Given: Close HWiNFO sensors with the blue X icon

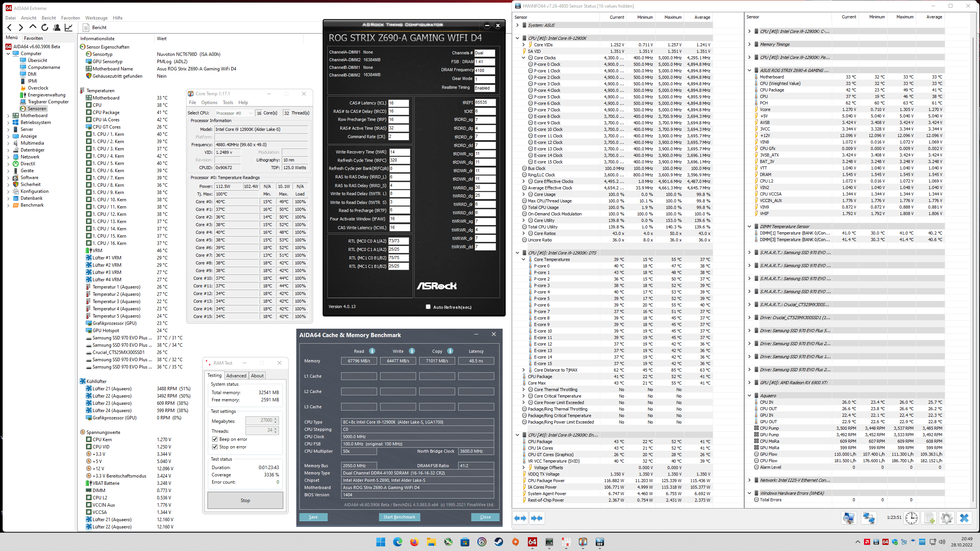Looking at the screenshot, I should tap(964, 518).
